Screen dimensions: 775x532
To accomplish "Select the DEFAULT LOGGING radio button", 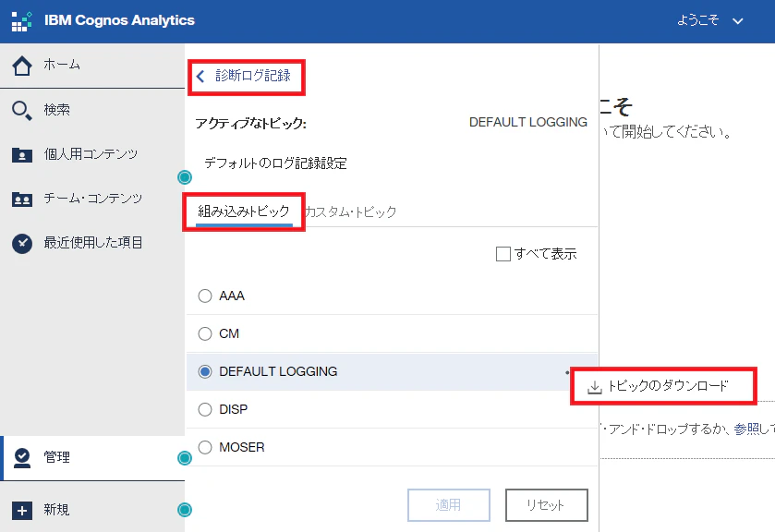I will pyautogui.click(x=205, y=371).
